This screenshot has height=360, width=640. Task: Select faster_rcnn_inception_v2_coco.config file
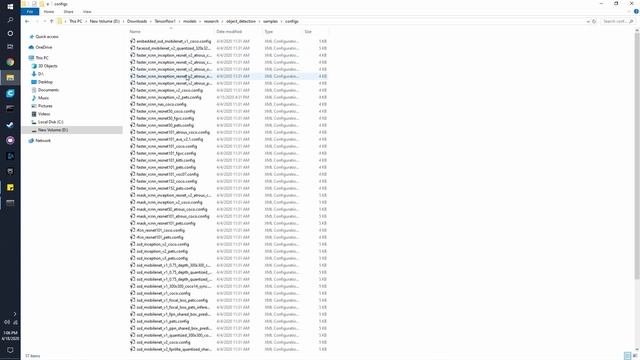[169, 90]
